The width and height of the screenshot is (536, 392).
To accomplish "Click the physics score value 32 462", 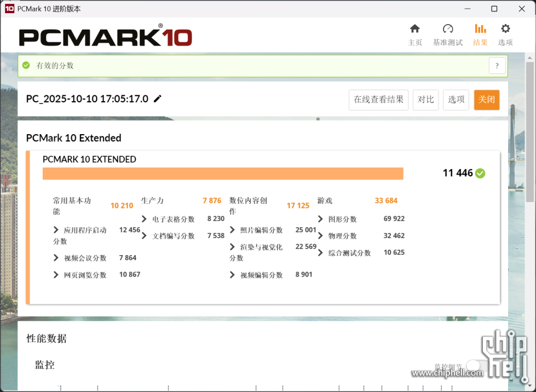I will 394,236.
